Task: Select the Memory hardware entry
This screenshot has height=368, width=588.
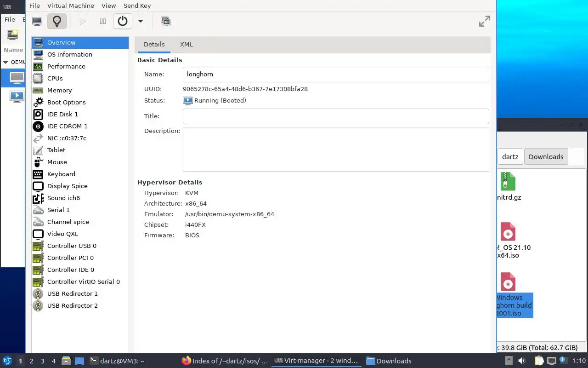Action: click(80, 90)
